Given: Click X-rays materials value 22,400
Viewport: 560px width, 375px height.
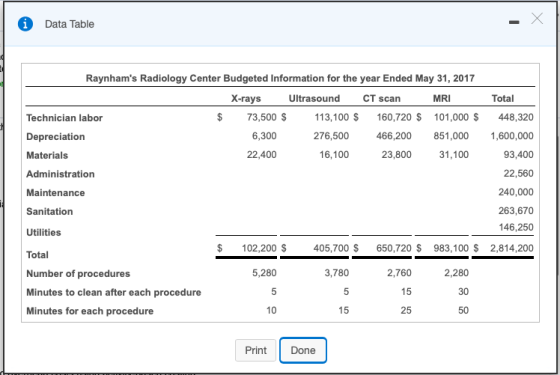Looking at the screenshot, I should pos(262,155).
